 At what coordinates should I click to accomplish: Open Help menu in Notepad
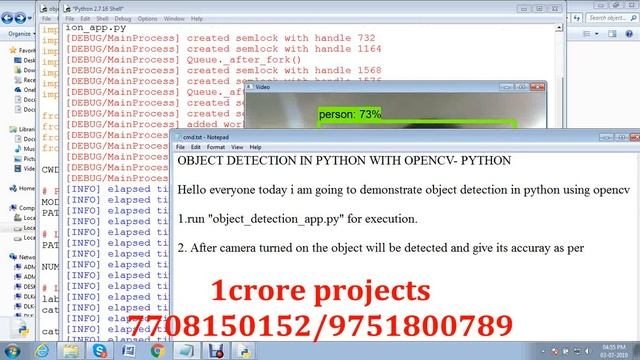click(x=256, y=147)
